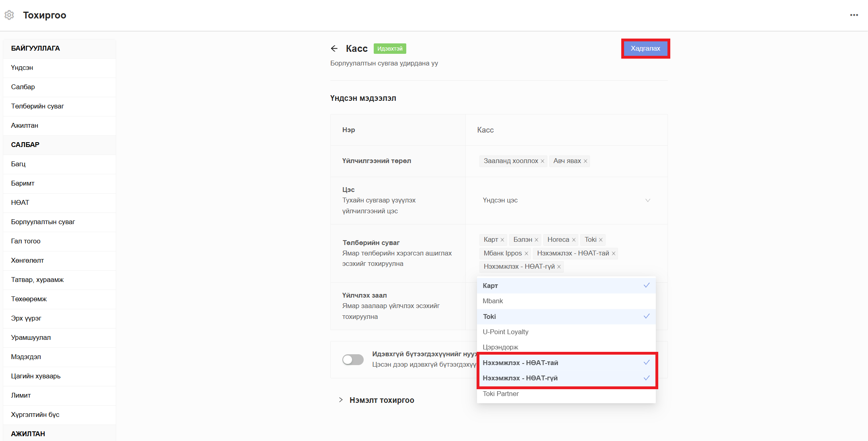
Task: Go to the Гал тогоо sidebar item
Action: pyautogui.click(x=26, y=241)
